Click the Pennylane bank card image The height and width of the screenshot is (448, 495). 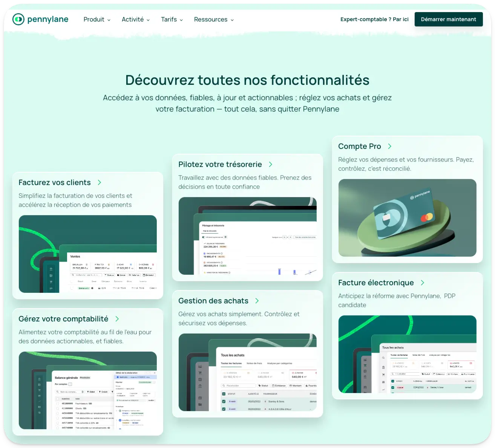[x=408, y=218]
